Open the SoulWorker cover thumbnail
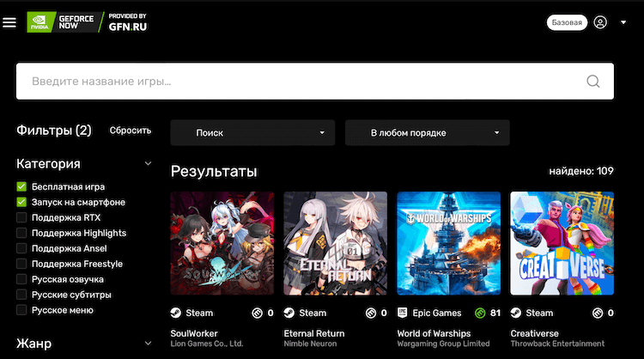The image size is (644, 359). click(222, 243)
